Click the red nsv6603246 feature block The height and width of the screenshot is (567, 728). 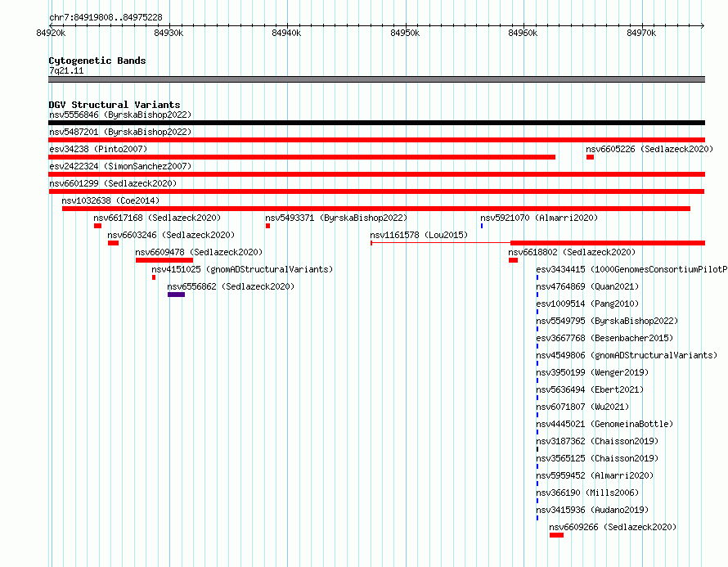(113, 243)
